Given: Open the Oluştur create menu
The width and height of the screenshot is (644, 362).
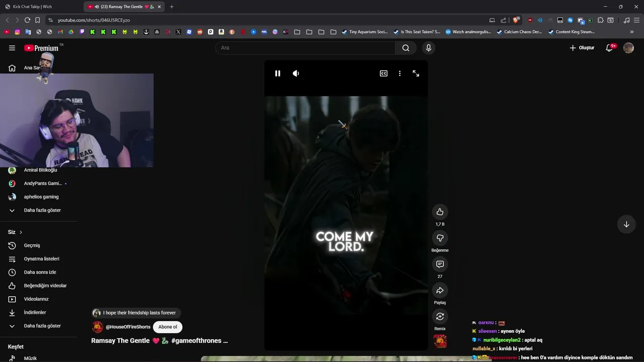Looking at the screenshot, I should coord(582,48).
